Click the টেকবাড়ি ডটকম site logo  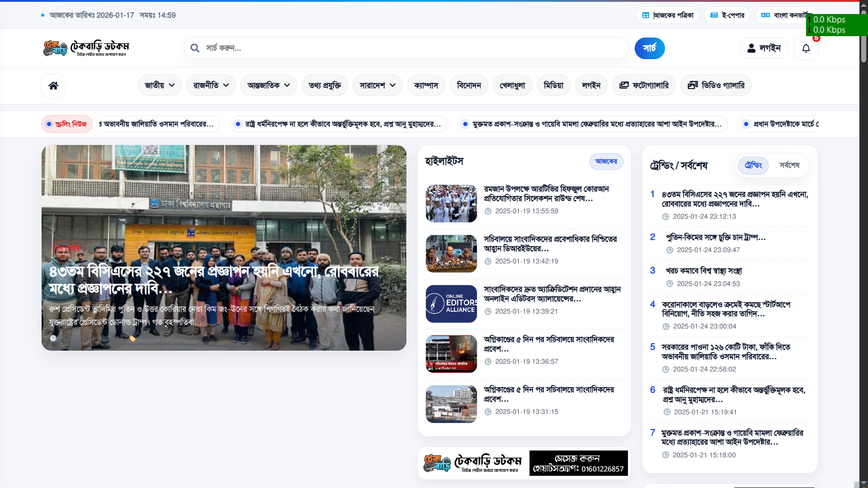(86, 48)
